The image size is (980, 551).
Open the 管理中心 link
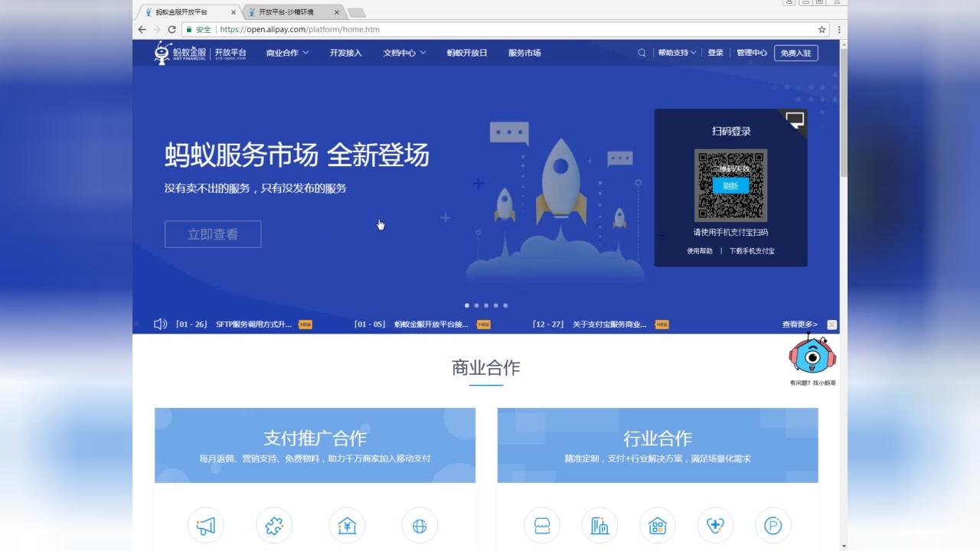click(752, 53)
